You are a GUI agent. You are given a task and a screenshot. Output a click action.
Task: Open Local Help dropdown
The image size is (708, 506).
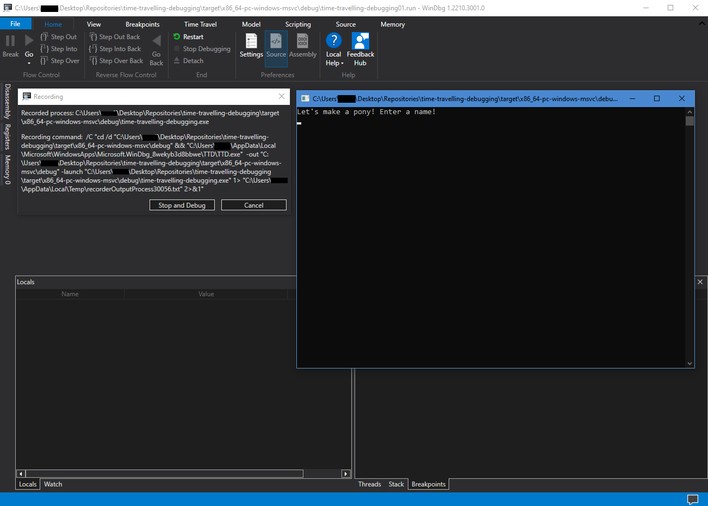[334, 50]
